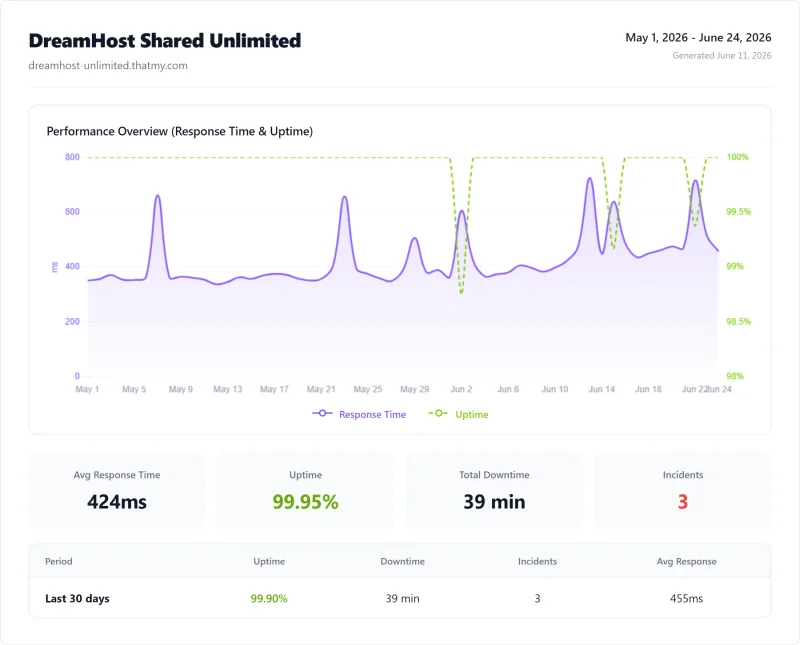Click the 39 min table cell
This screenshot has width=800, height=645.
403,599
